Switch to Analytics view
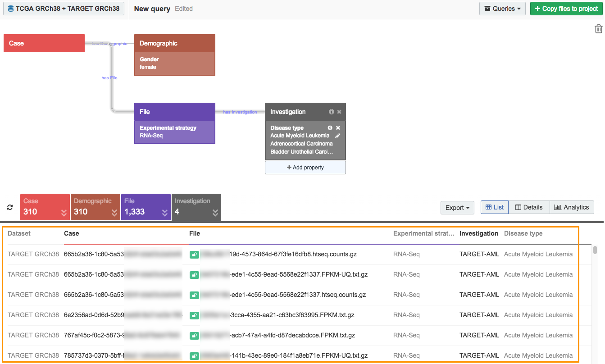Screen dimensions: 605x364 coord(572,207)
